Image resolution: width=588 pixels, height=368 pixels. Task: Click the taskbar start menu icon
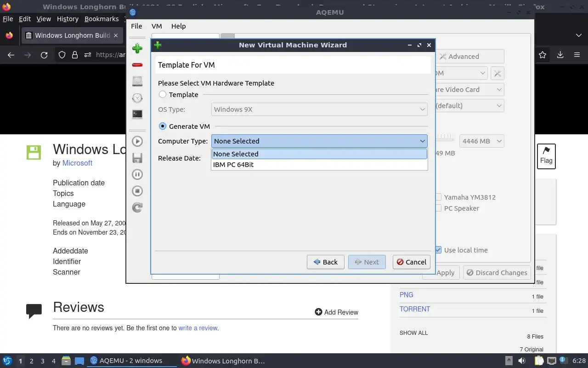click(x=7, y=361)
